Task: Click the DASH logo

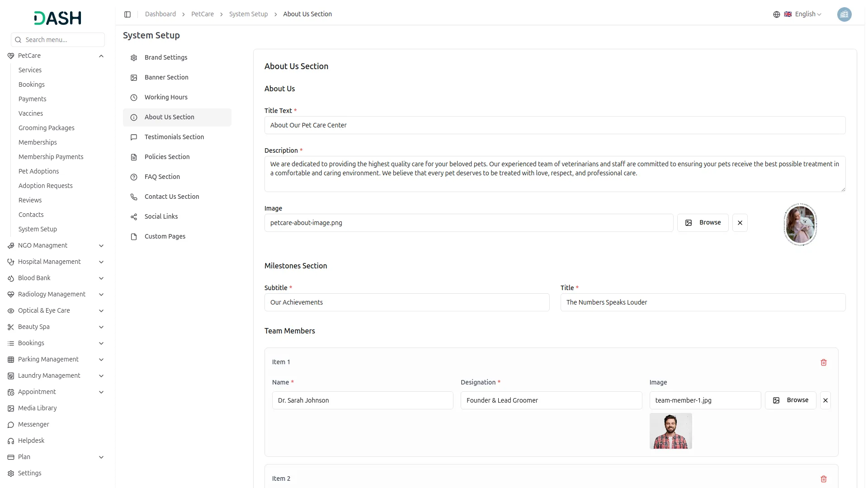Action: tap(58, 18)
